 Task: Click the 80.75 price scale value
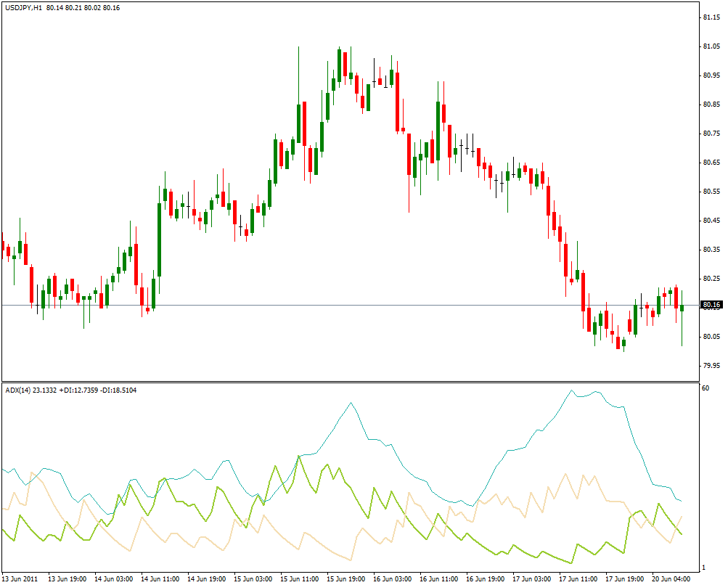pyautogui.click(x=711, y=134)
